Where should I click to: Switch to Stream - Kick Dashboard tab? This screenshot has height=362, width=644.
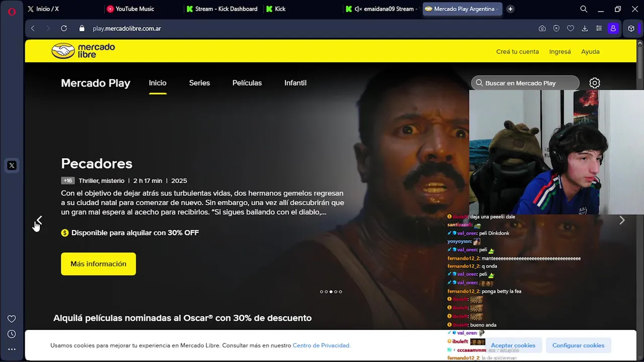pos(222,9)
